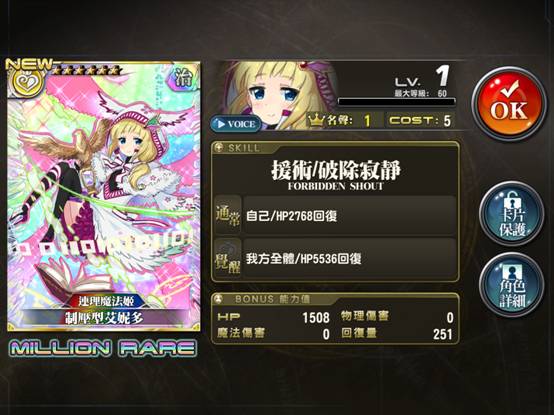Tap the card name banner 制壓型艾妮多
554x415 pixels.
(x=104, y=318)
